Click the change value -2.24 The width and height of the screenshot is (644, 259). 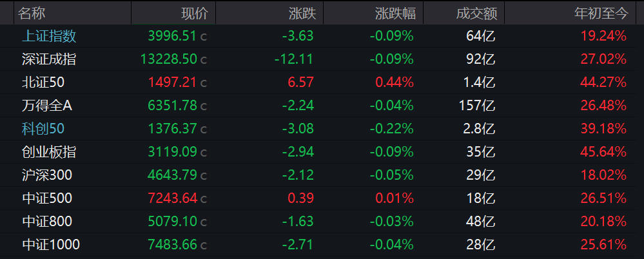coord(298,106)
